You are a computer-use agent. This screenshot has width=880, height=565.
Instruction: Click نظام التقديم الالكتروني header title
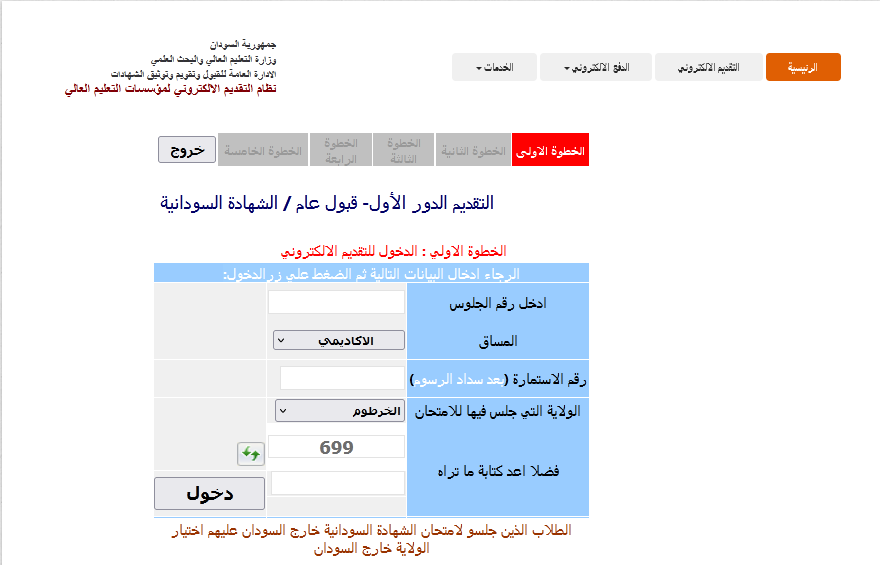click(x=171, y=89)
